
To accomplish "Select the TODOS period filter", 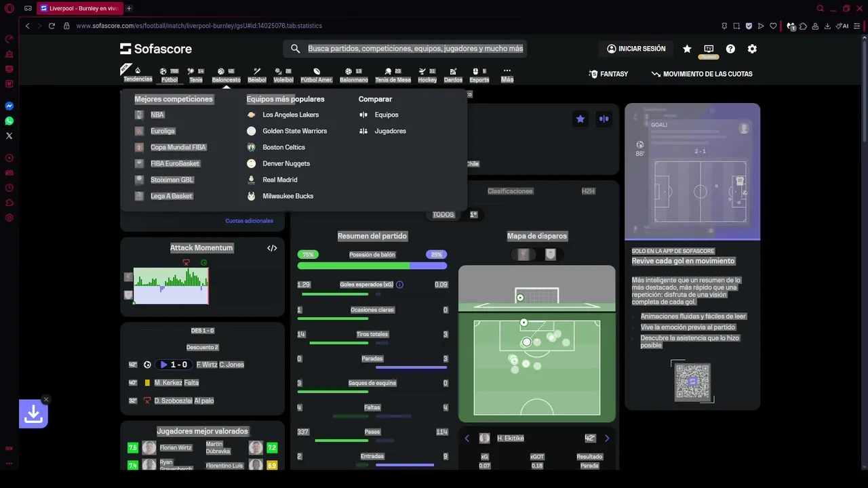I will [443, 215].
